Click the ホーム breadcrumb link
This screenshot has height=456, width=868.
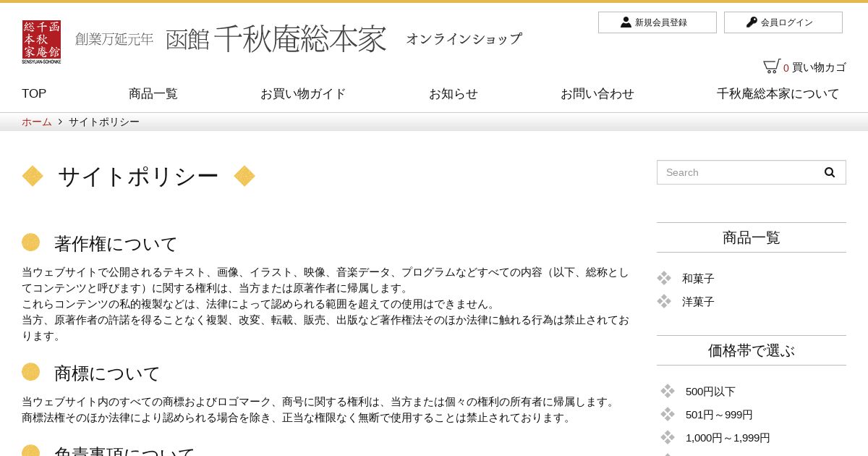coord(37,122)
